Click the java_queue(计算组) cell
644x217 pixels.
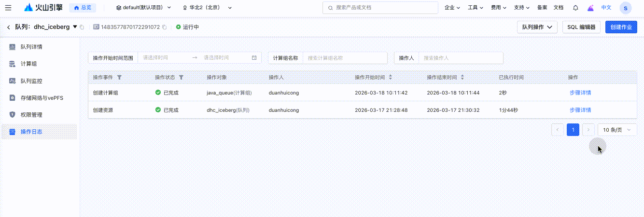[229, 93]
